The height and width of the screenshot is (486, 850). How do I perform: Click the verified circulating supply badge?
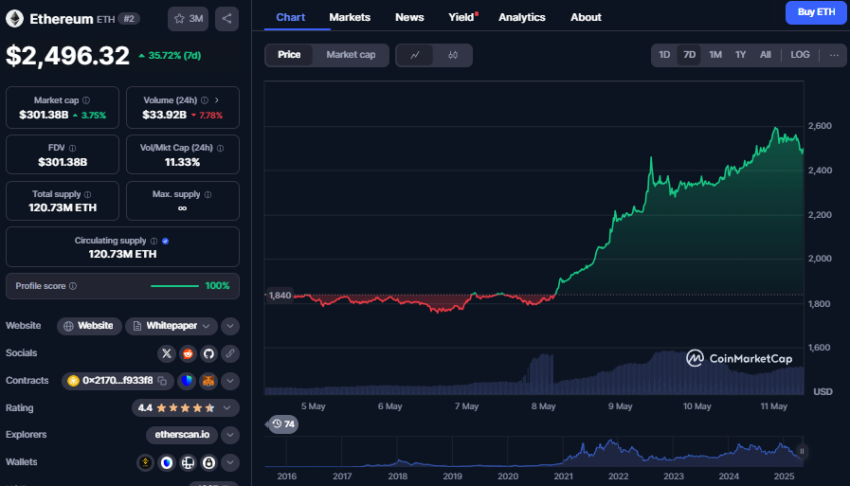pyautogui.click(x=165, y=241)
